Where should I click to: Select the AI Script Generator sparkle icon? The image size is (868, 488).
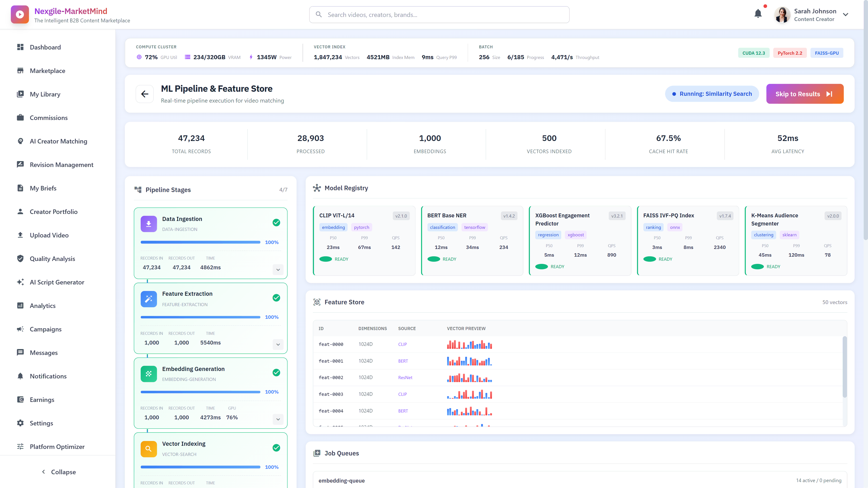tap(20, 282)
